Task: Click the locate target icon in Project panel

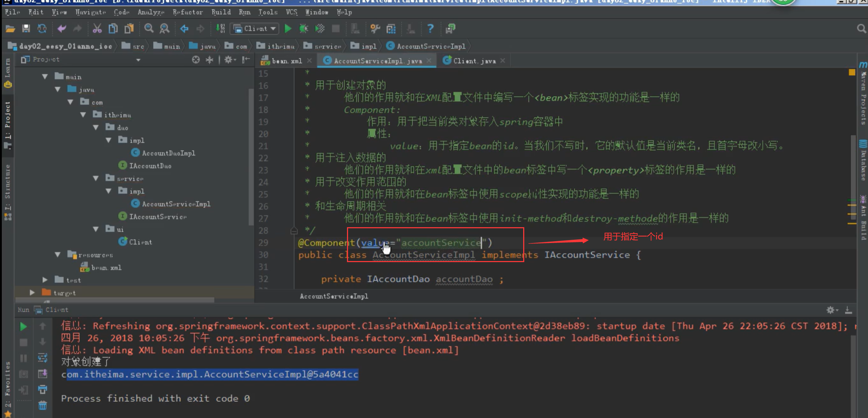Action: click(x=196, y=60)
